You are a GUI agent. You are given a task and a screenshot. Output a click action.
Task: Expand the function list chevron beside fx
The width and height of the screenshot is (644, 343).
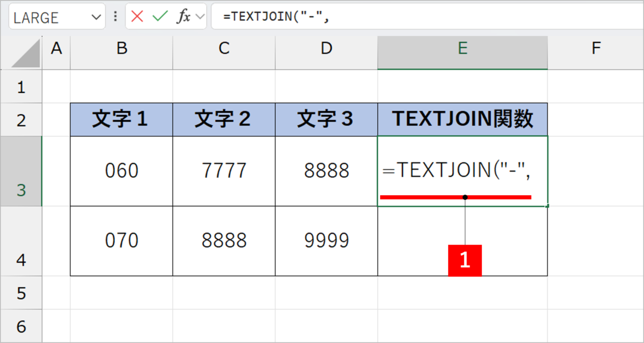pos(199,17)
